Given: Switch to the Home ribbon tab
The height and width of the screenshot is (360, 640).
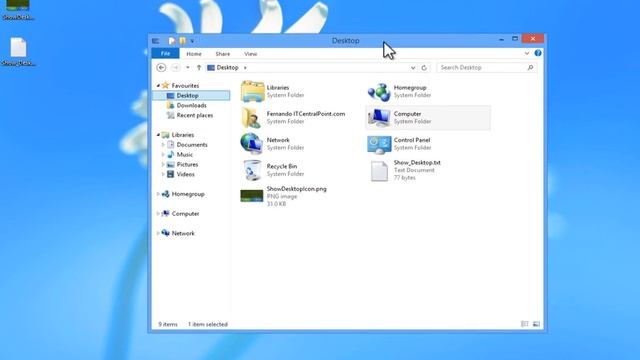Looking at the screenshot, I should (194, 54).
